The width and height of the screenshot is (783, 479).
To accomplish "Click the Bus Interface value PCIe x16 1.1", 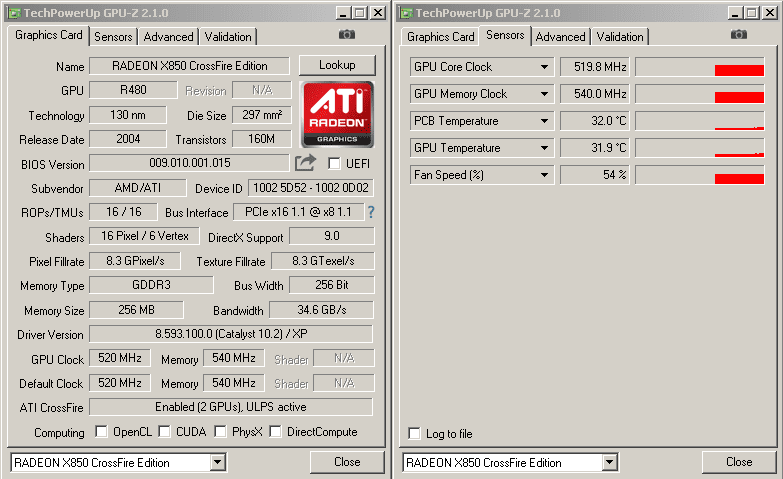I will click(298, 212).
